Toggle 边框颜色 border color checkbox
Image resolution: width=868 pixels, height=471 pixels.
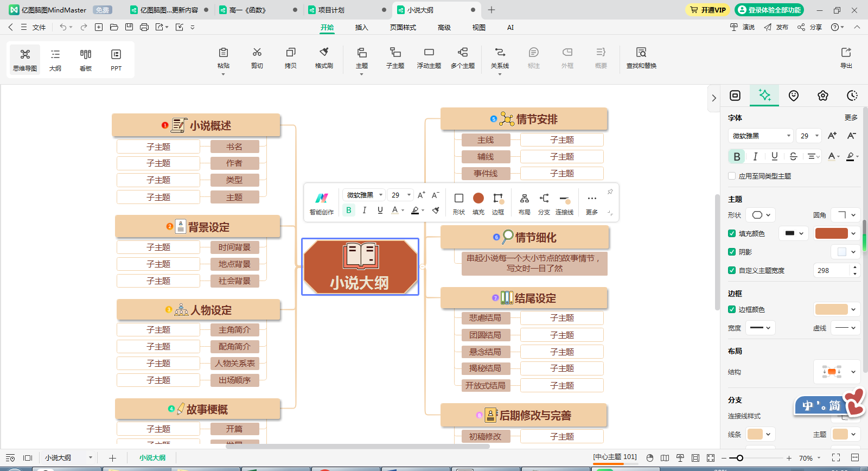pos(732,309)
